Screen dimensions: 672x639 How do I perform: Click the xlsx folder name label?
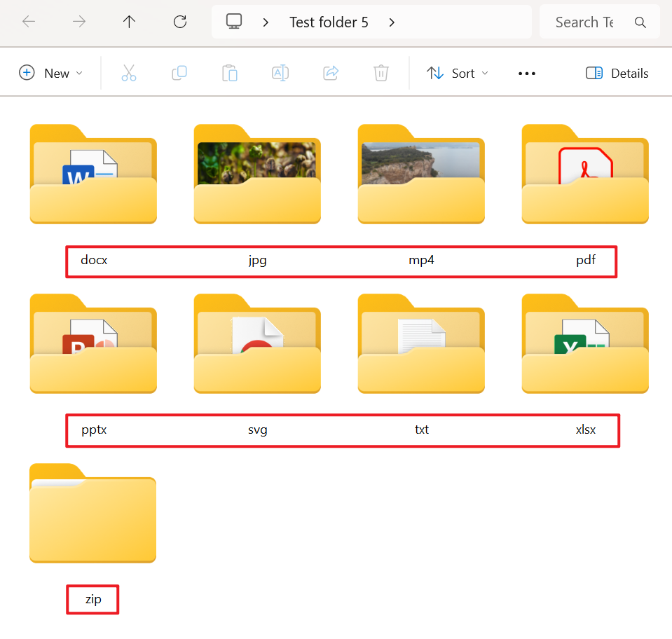point(585,430)
